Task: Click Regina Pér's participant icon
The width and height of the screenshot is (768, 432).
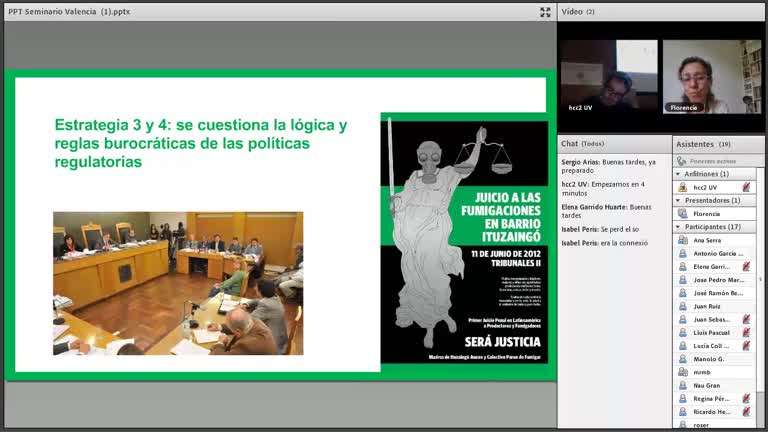Action: coord(683,399)
